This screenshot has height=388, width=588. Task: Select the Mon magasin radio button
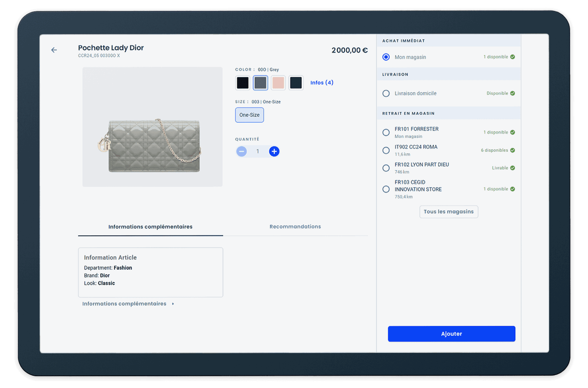[x=386, y=57]
